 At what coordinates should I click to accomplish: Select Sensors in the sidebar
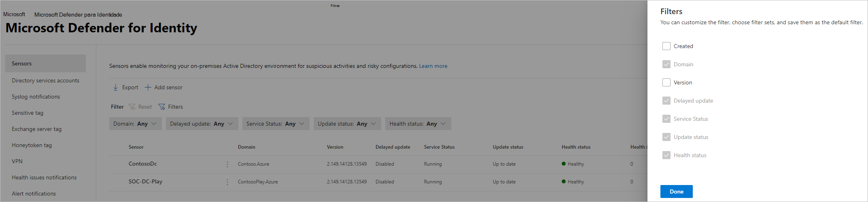tap(45, 63)
